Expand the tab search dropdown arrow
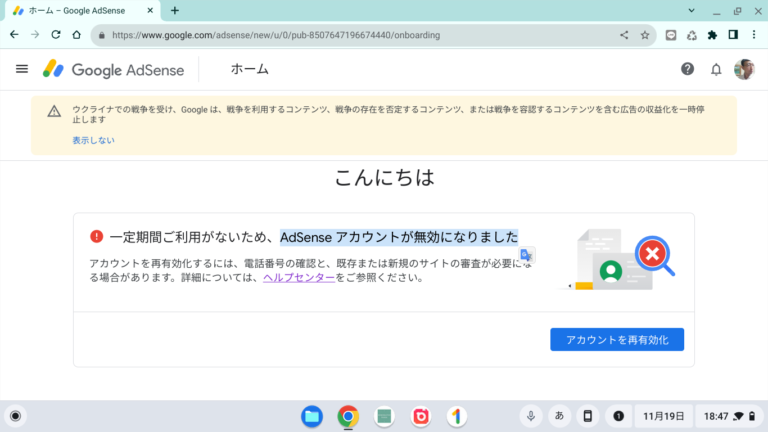This screenshot has width=768, height=432. 691,10
